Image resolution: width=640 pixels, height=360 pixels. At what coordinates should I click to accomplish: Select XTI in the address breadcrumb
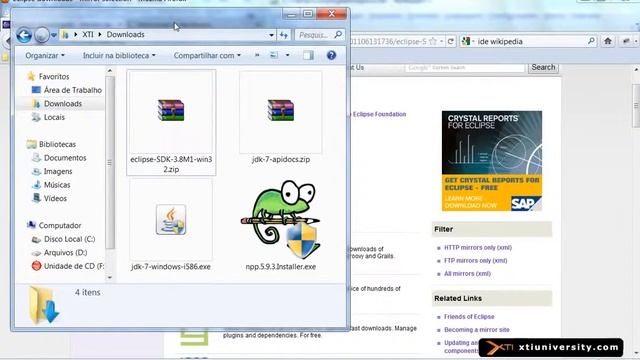pos(88,35)
